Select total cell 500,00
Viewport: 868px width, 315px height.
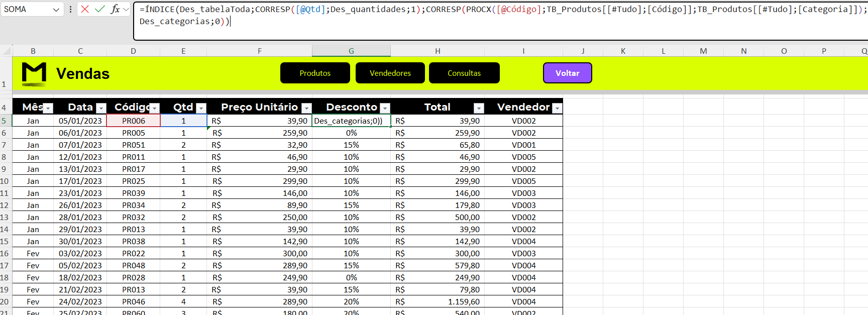pos(438,217)
